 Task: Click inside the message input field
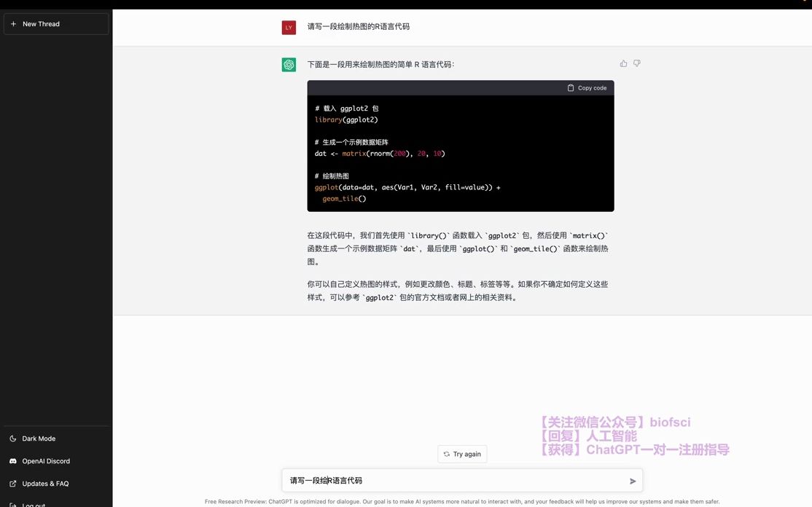(x=437, y=480)
